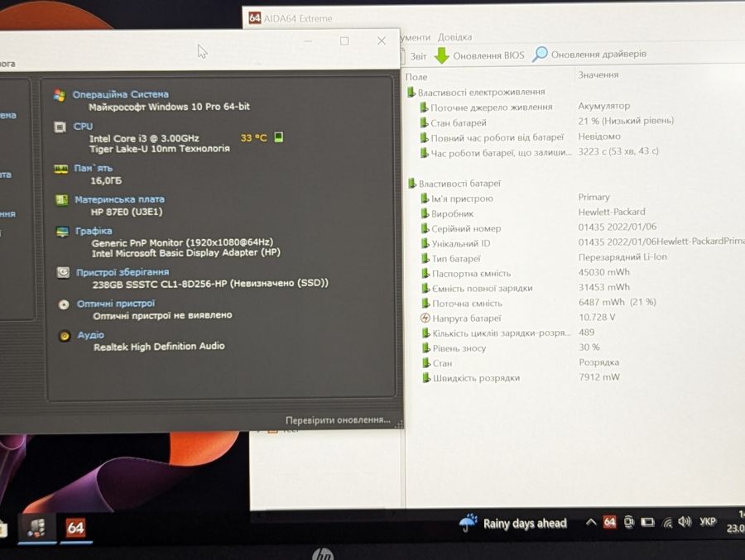Image resolution: width=745 pixels, height=560 pixels.
Task: Open the Пристрої зберігання section heading
Action: [x=123, y=272]
